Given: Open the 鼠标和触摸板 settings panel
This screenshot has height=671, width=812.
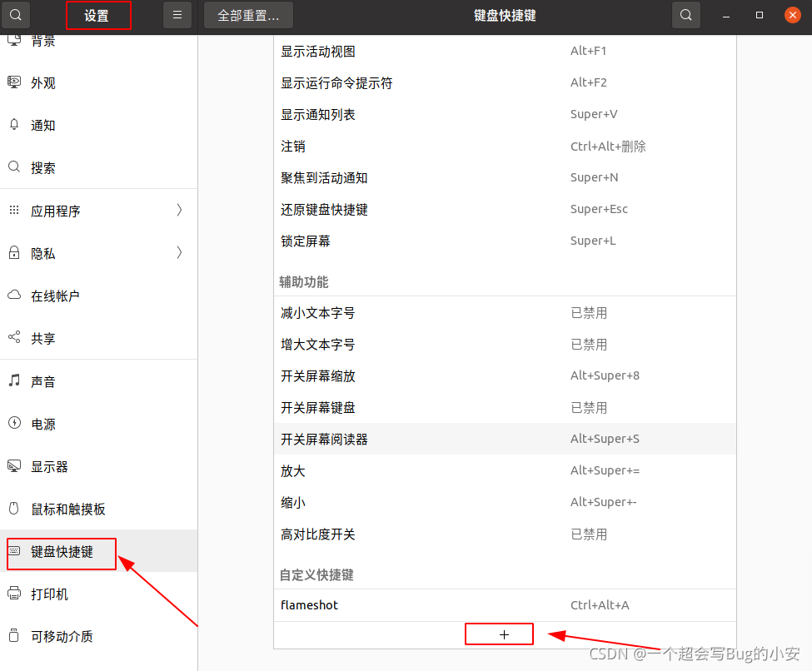Looking at the screenshot, I should point(98,509).
